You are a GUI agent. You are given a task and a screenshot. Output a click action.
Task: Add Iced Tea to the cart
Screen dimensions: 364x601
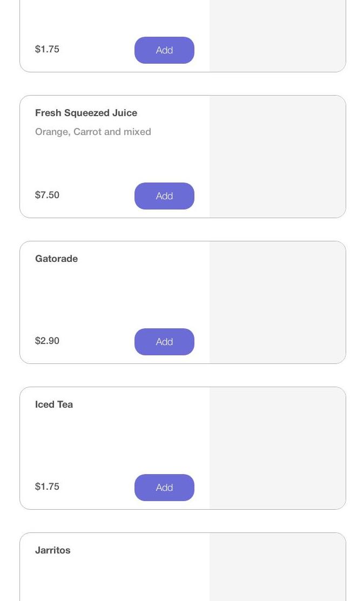pos(164,488)
